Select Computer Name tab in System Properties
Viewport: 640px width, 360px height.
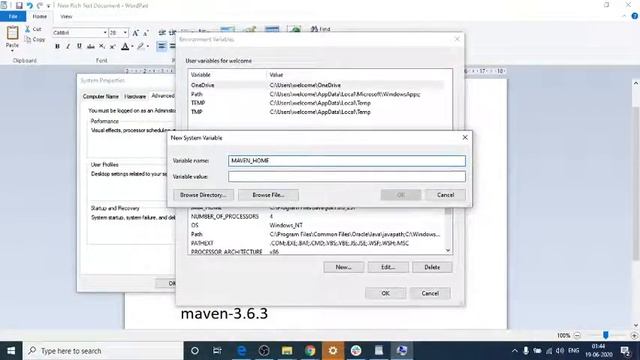point(100,96)
